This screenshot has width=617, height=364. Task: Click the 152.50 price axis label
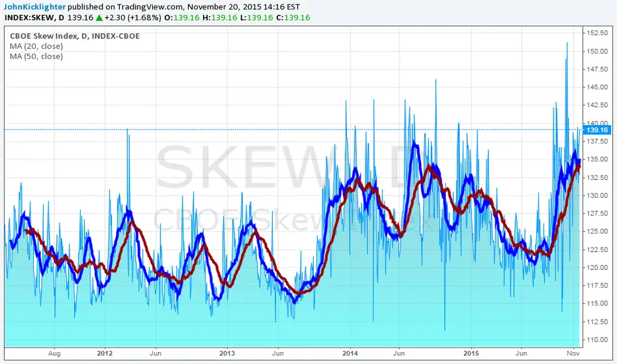pyautogui.click(x=597, y=33)
